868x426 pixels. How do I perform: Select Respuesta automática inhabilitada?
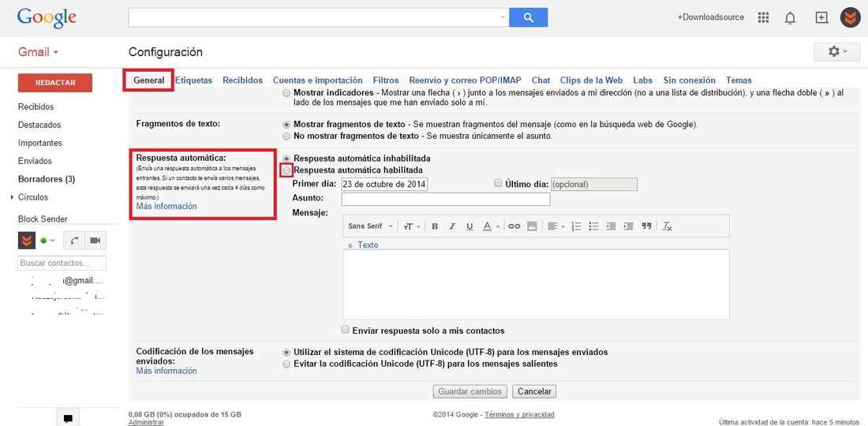[x=286, y=159]
